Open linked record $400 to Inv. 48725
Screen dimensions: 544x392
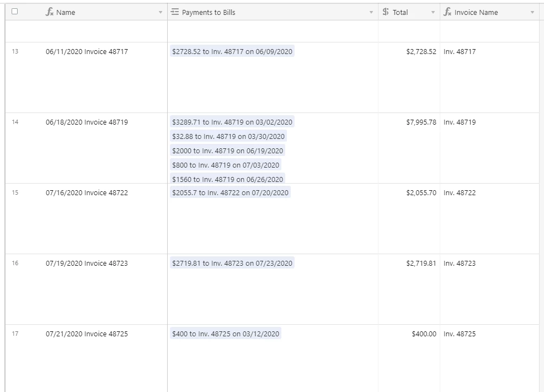click(226, 334)
